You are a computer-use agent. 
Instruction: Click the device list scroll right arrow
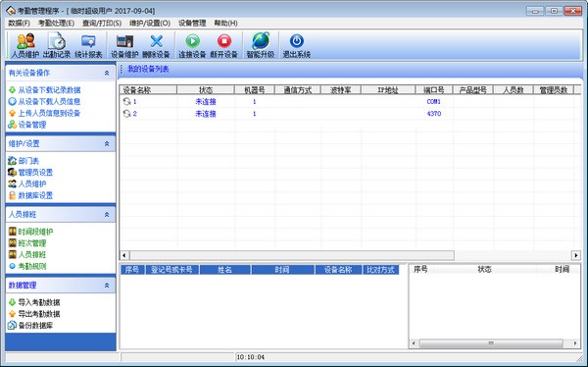(x=576, y=255)
